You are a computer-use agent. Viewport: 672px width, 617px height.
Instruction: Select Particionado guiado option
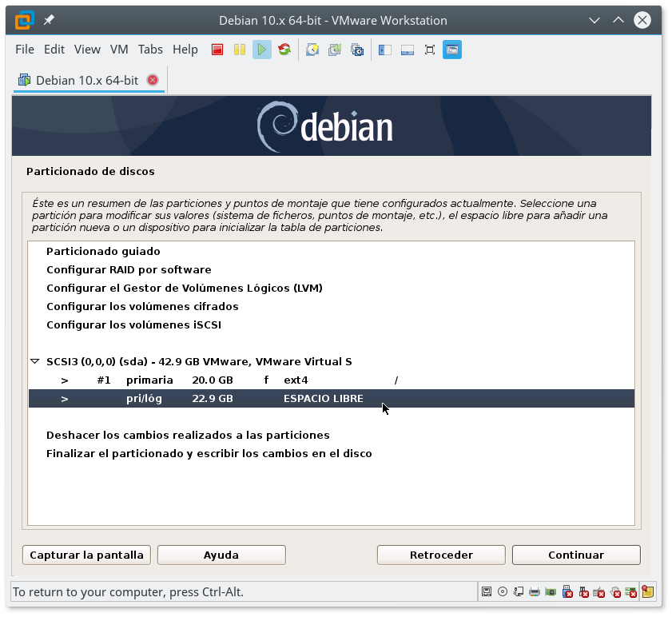point(332,251)
